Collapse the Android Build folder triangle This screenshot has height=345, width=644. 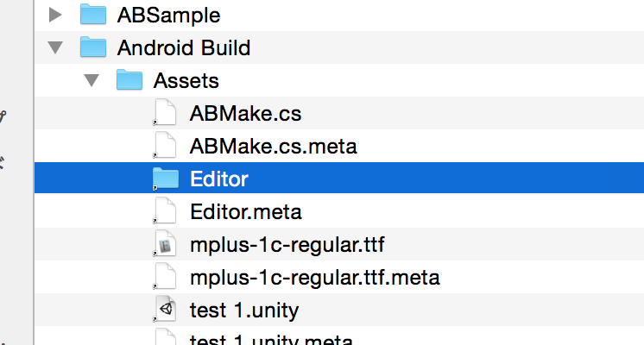pos(56,48)
